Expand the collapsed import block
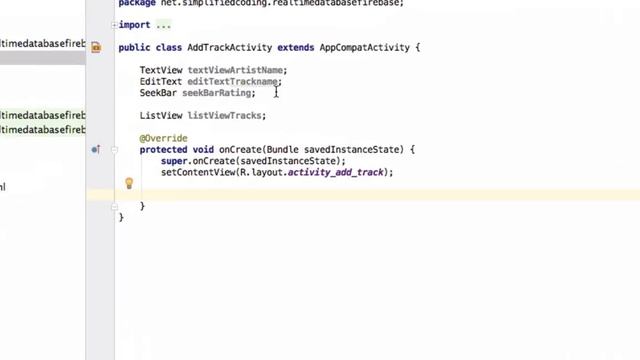This screenshot has width=640, height=360. coord(114,25)
